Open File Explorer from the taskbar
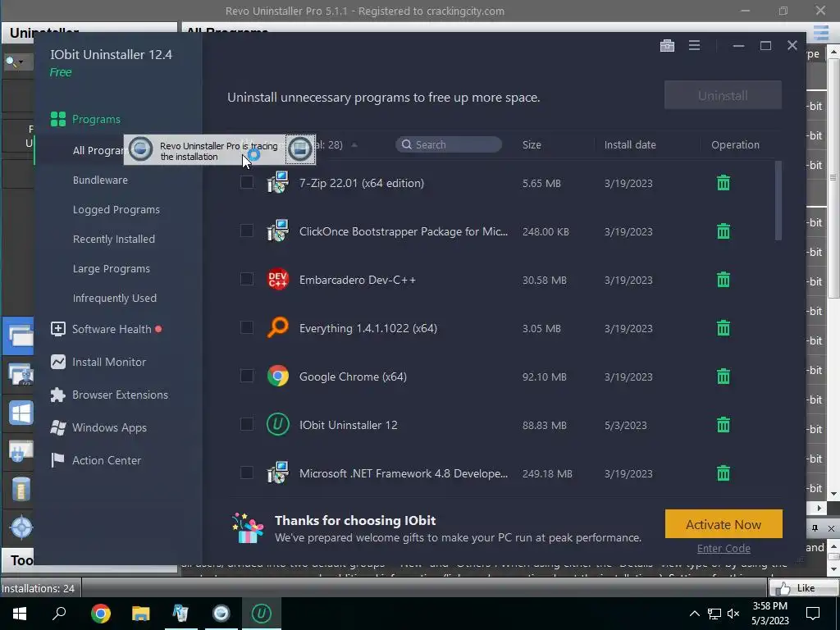 pyautogui.click(x=140, y=614)
